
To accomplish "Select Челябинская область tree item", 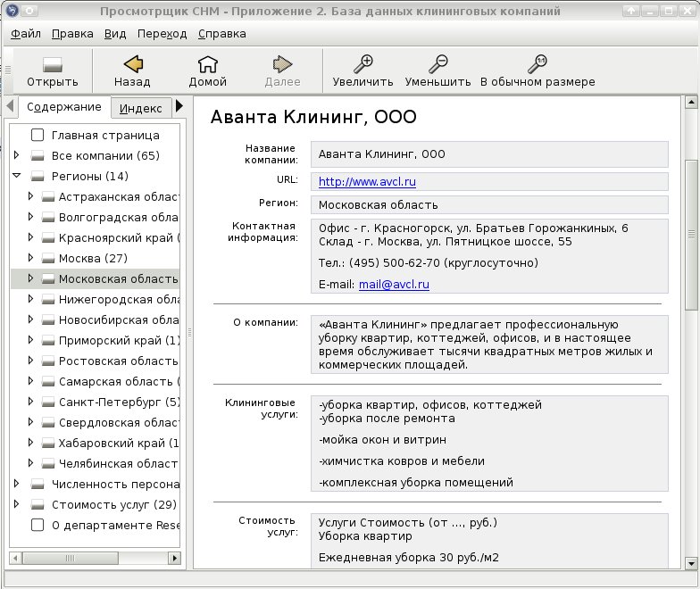I will pos(119,464).
